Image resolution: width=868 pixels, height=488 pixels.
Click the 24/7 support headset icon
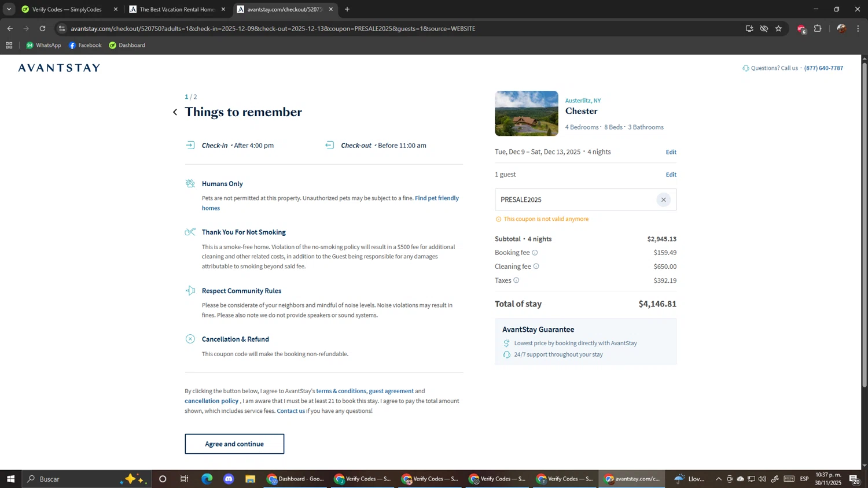click(x=506, y=354)
